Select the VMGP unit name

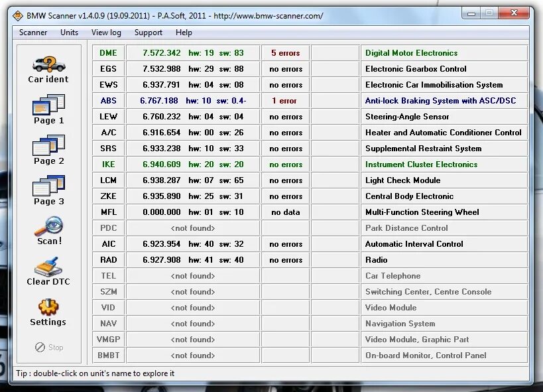pyautogui.click(x=108, y=340)
